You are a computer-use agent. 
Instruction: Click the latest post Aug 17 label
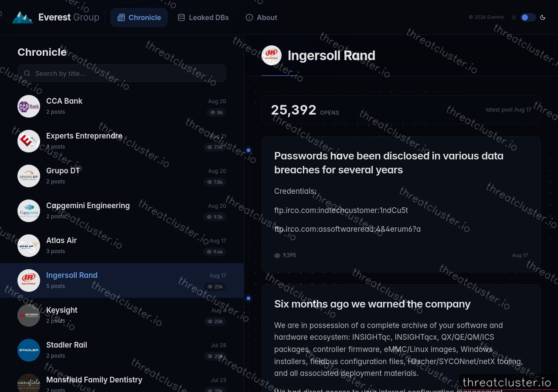pyautogui.click(x=508, y=110)
